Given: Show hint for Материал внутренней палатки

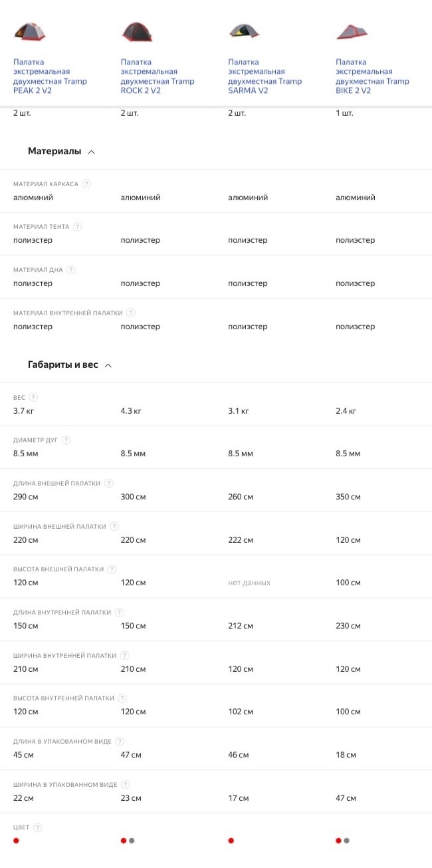Looking at the screenshot, I should [x=131, y=313].
